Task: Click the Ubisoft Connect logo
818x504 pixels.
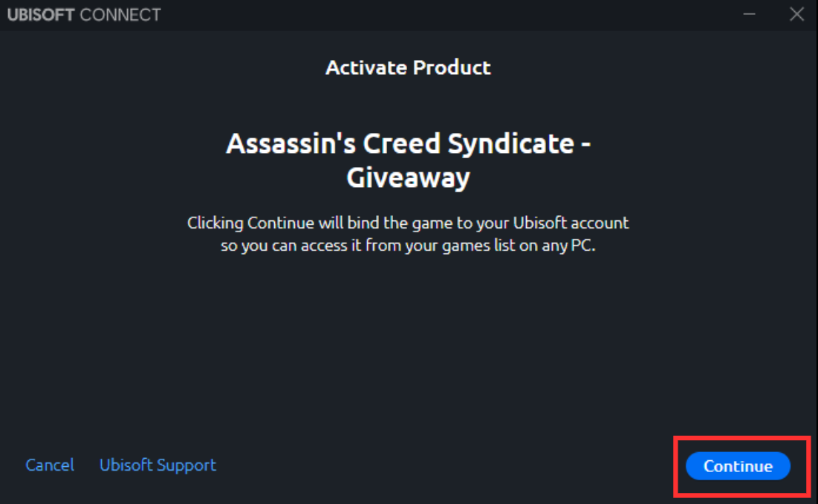Action: pos(84,15)
